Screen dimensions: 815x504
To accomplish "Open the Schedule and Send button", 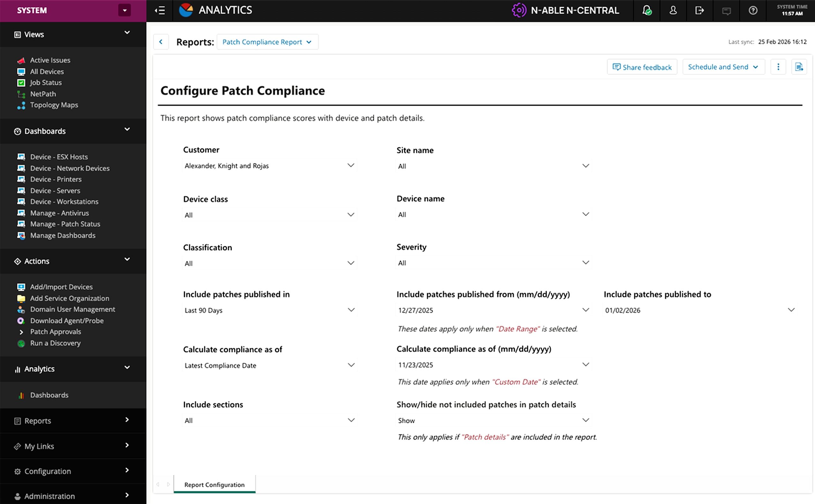I will click(723, 67).
